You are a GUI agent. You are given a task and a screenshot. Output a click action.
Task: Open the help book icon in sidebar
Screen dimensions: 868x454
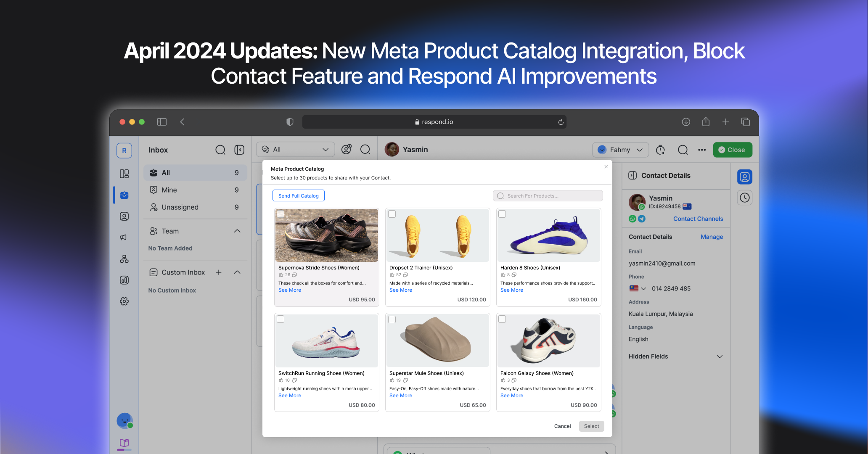point(124,443)
